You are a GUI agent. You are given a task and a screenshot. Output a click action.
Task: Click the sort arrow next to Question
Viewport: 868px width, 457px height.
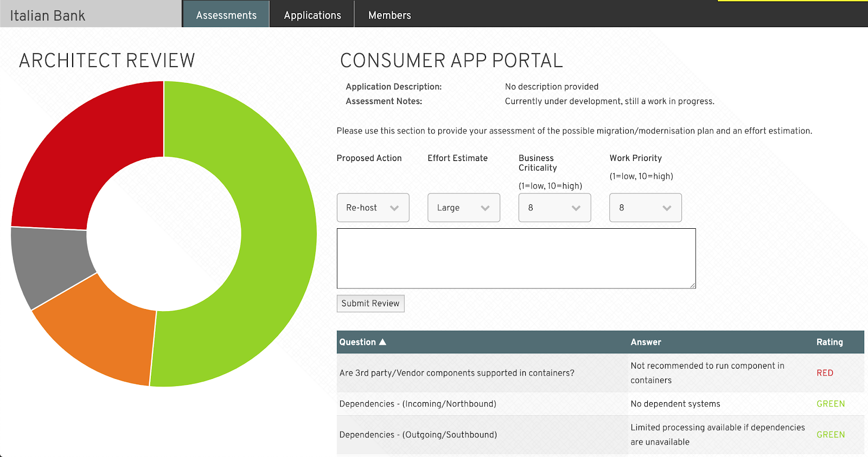[382, 342]
